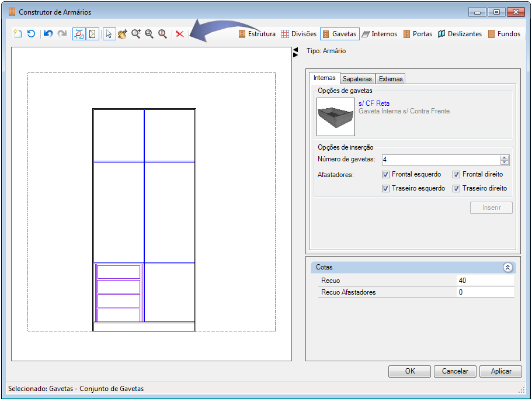
Task: Click the status bar "Selecionado: Gavetas" text
Action: [x=76, y=389]
